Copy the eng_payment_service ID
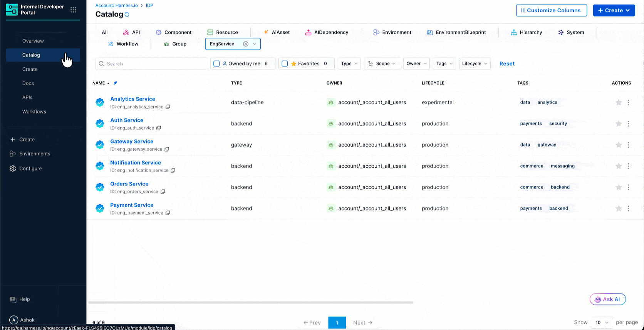This screenshot has width=644, height=330. coord(168,213)
